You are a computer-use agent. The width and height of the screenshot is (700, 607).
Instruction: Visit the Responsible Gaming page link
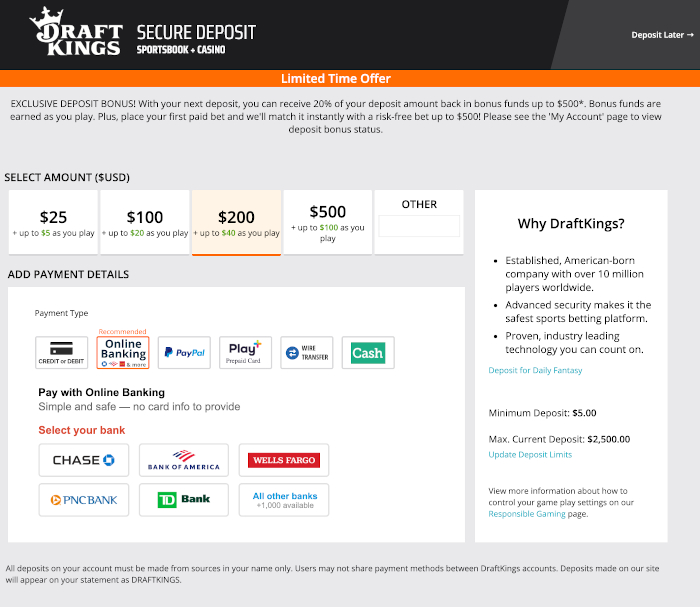(x=527, y=514)
